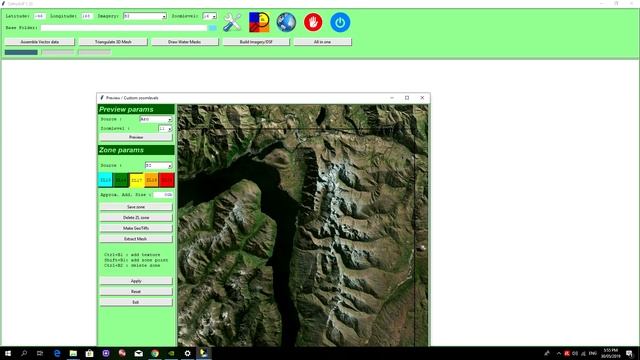Click the active Ortho4XP taskbar icon

204,353
